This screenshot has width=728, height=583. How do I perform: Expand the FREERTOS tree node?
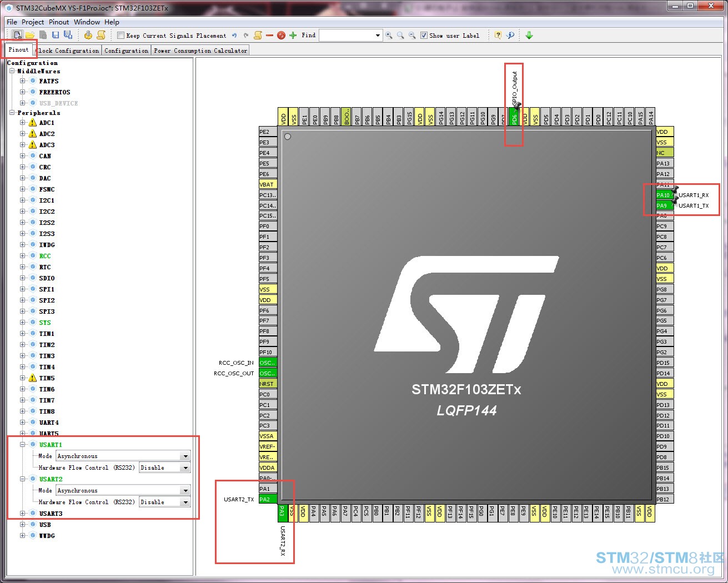pyautogui.click(x=23, y=92)
